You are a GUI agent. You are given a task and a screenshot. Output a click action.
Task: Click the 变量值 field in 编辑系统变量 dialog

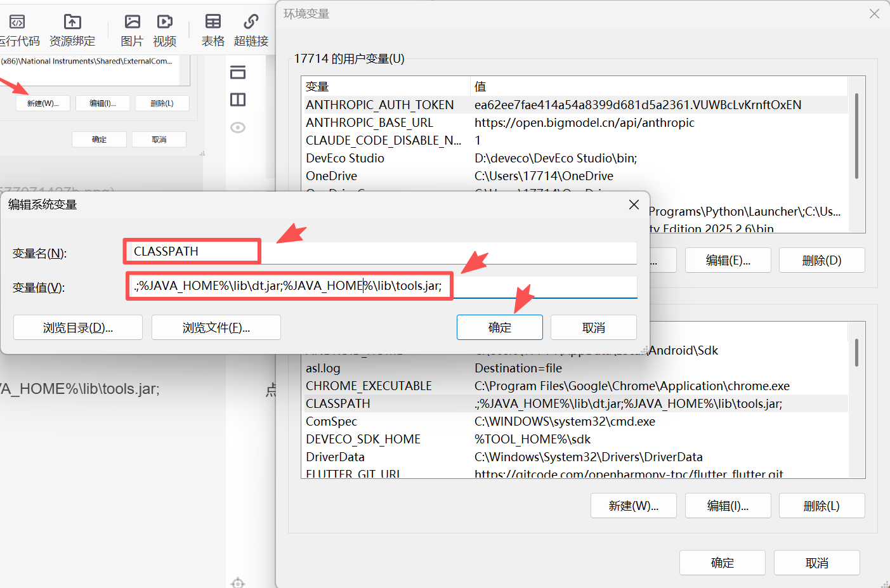(382, 286)
